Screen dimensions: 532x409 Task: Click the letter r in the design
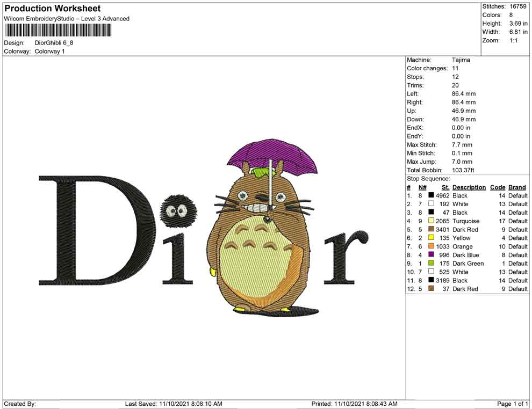tap(346, 258)
